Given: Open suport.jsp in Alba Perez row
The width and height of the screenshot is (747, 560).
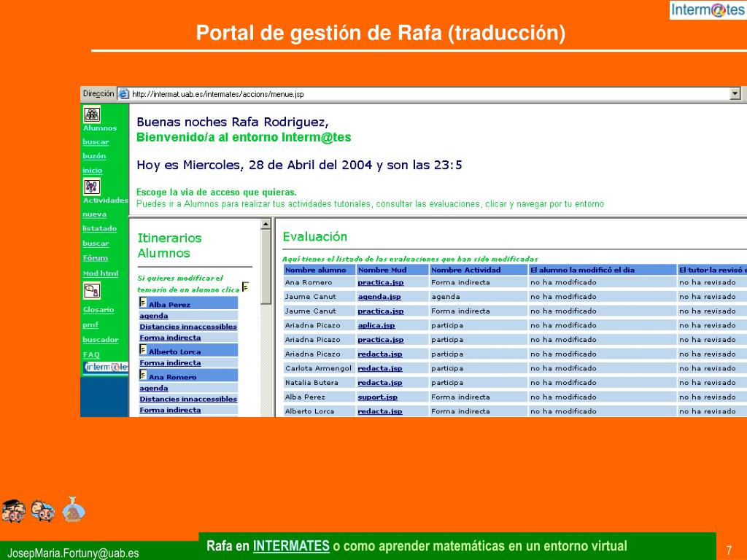Looking at the screenshot, I should pyautogui.click(x=378, y=397).
